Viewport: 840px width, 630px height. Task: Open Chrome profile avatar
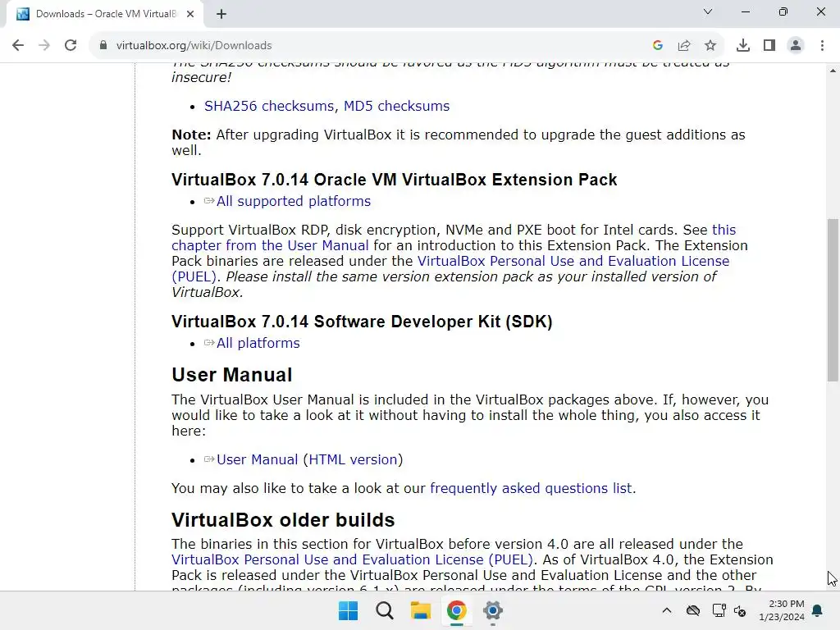tap(796, 46)
